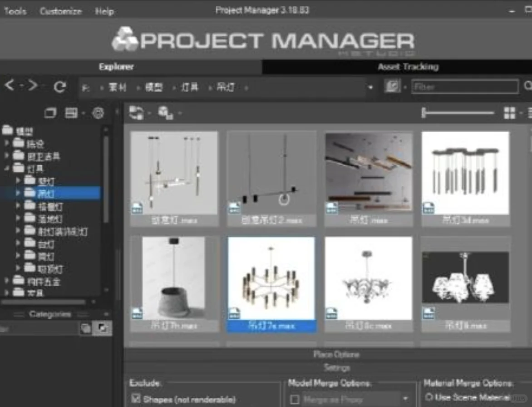Collapse the 灯具 folder in the tree
Screen dimensions: 532x407
tap(7, 168)
